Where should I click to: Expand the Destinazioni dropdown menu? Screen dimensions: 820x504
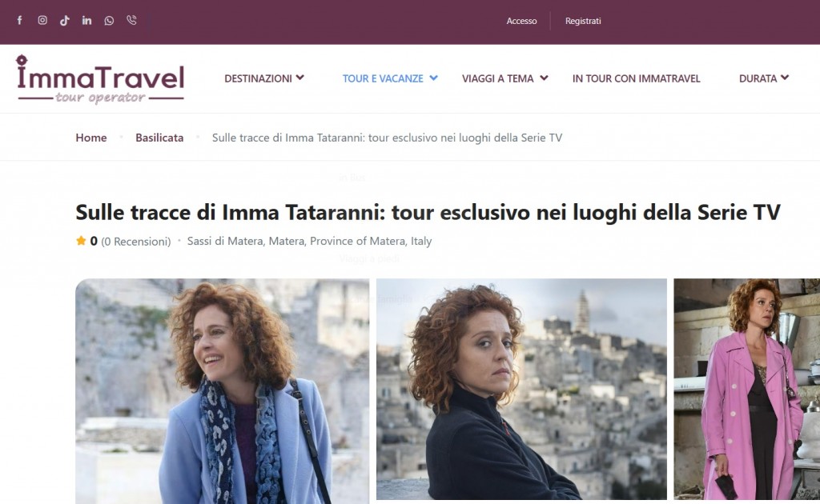click(264, 78)
